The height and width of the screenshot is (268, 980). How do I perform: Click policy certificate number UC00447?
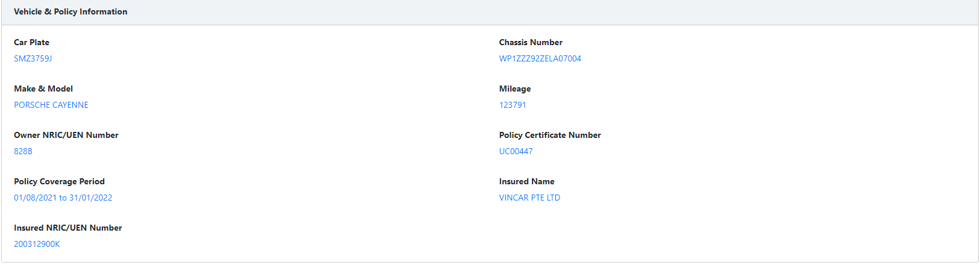click(x=516, y=151)
